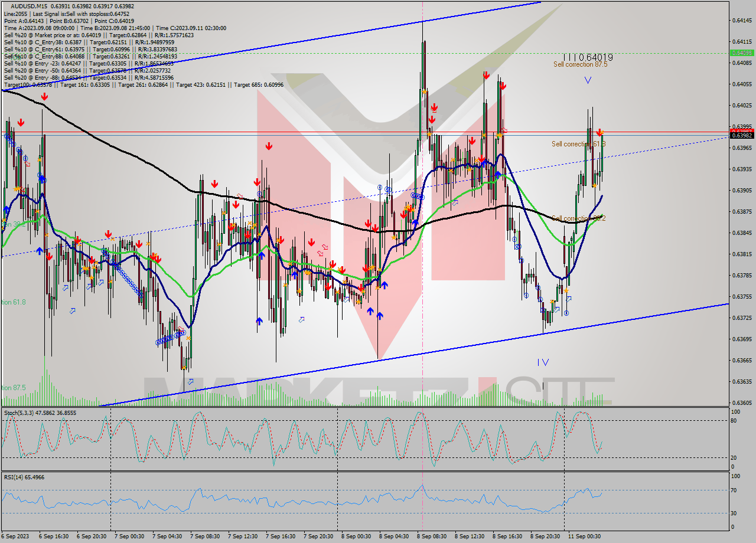Click the 'Sell %10 @ Entry -23: 0.64247' line

click(89, 63)
